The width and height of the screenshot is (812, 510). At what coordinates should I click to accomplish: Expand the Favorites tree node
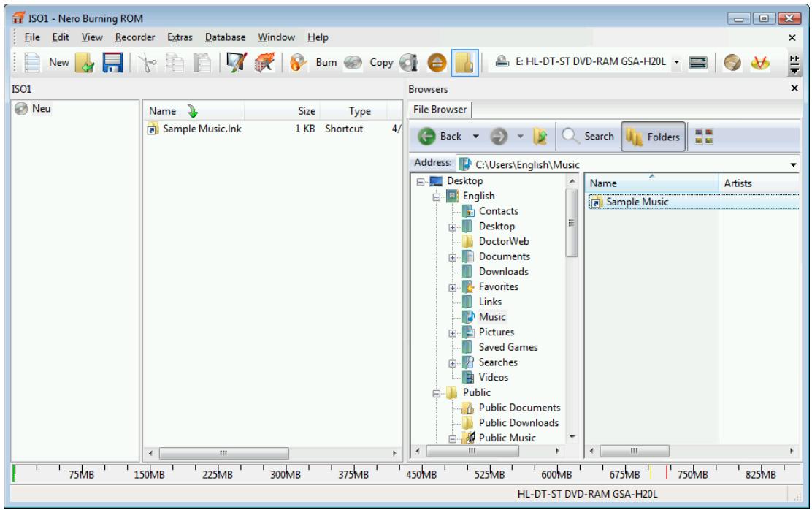click(x=452, y=288)
